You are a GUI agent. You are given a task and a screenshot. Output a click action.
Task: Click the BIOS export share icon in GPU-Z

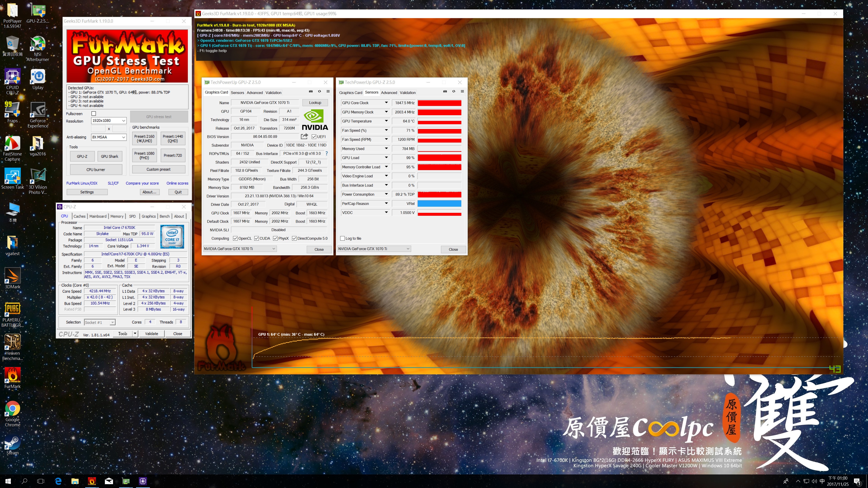pos(304,136)
